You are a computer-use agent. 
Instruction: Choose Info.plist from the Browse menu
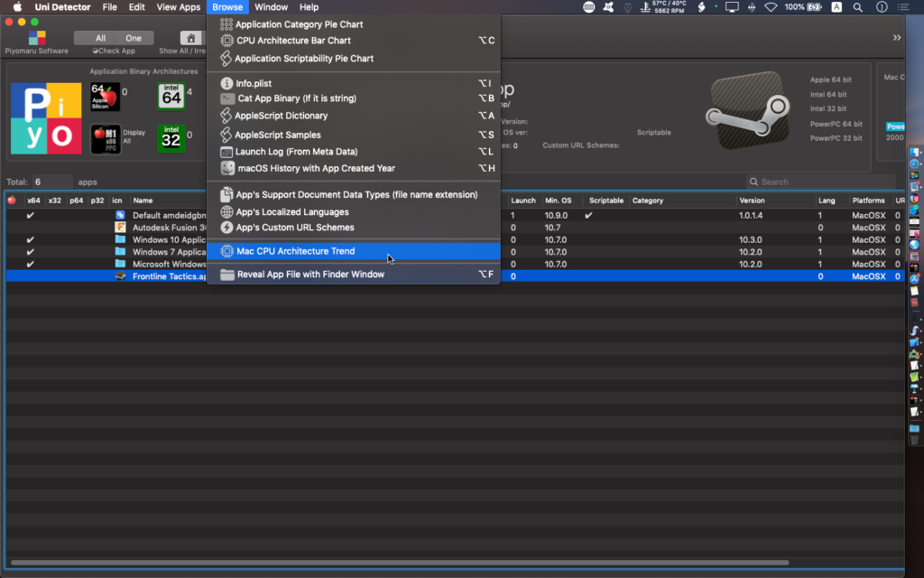click(354, 83)
